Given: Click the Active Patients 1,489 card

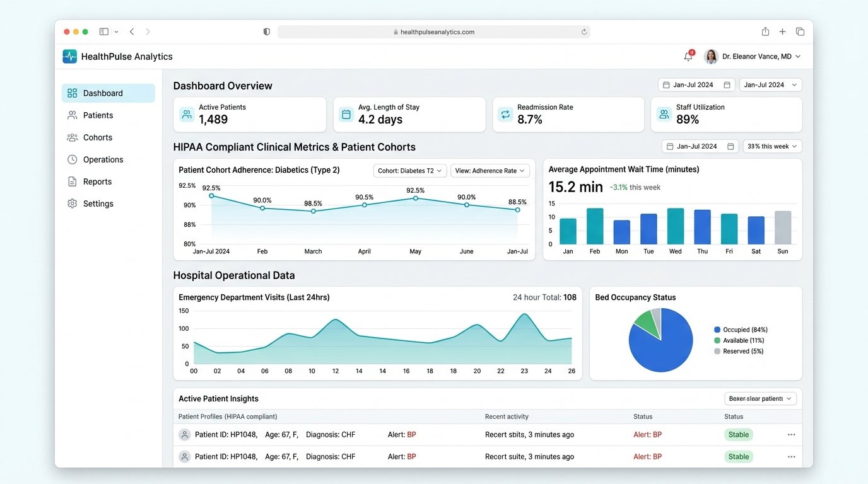Looking at the screenshot, I should pyautogui.click(x=250, y=114).
